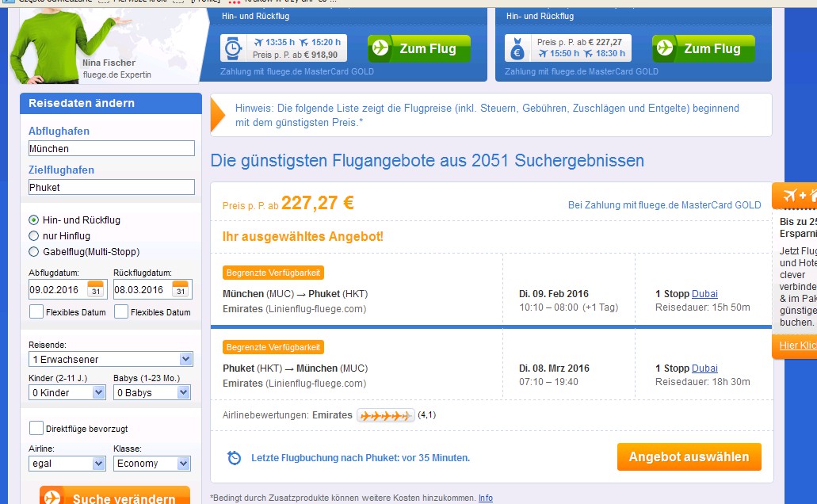Tick Flexibles Datum under Abflugdatum
The width and height of the screenshot is (817, 504).
(36, 311)
